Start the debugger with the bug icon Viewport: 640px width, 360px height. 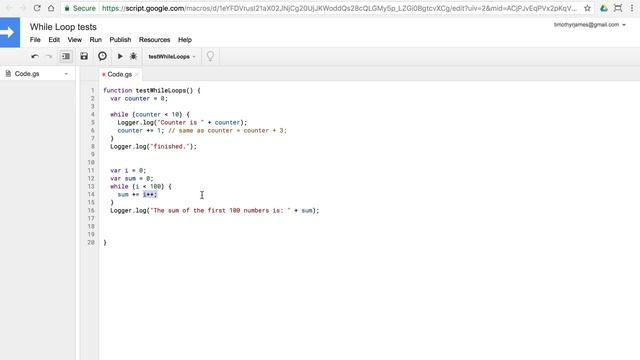click(133, 56)
